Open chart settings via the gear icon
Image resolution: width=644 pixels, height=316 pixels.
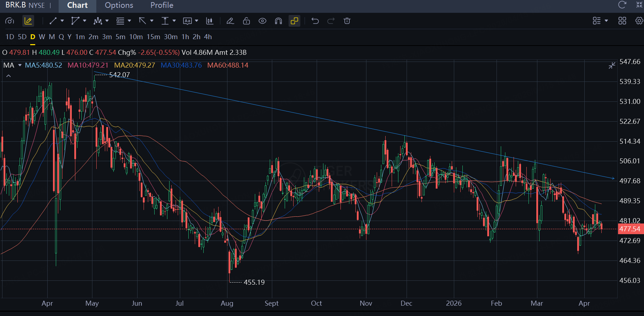[x=639, y=21]
